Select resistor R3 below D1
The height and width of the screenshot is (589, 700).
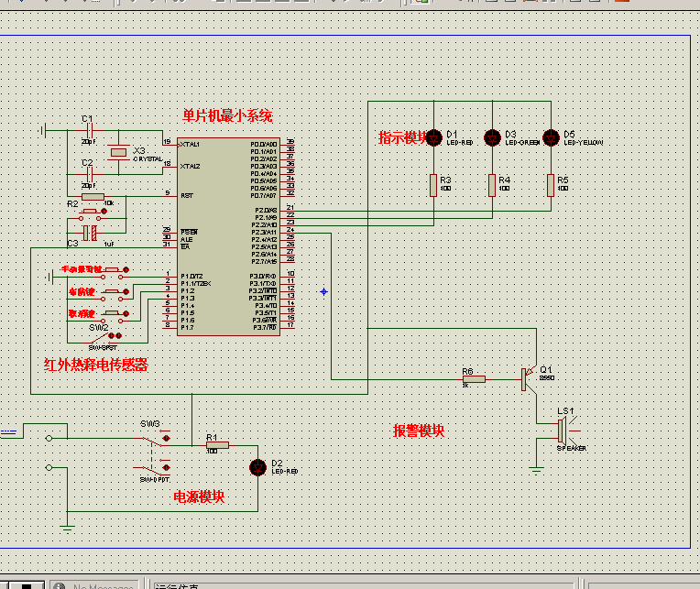[x=433, y=185]
